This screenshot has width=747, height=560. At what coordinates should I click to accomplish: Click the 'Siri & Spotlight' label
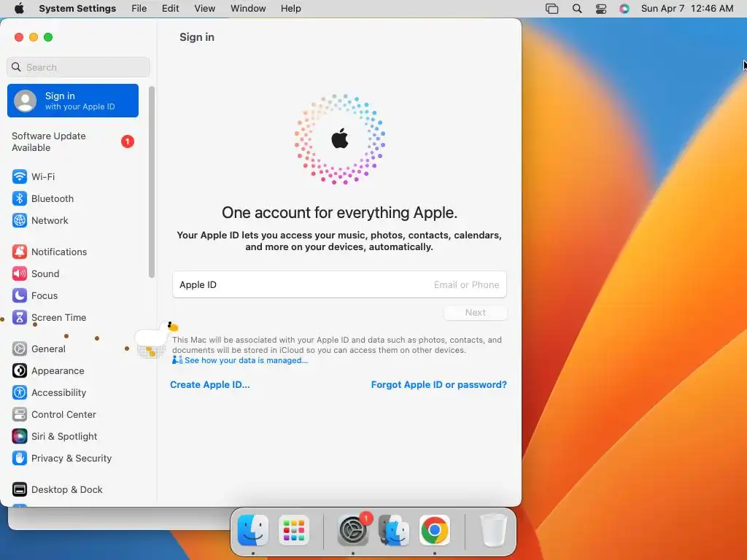tap(64, 437)
